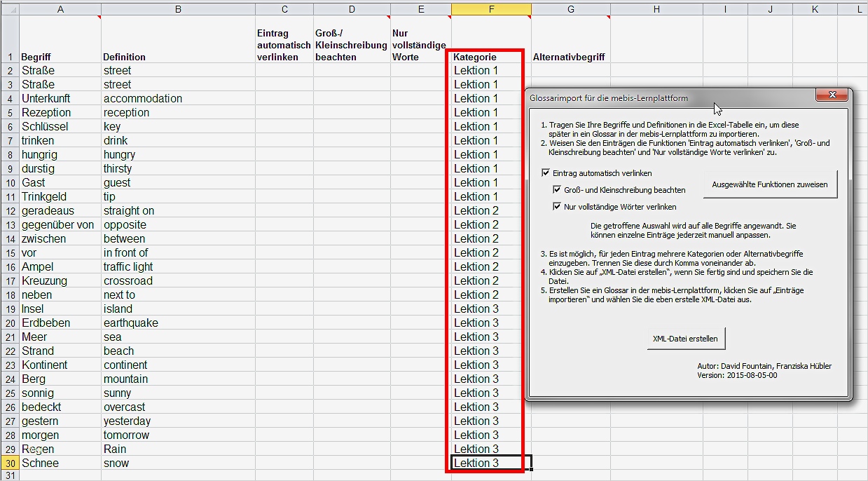Screen dimensions: 868x481
Task: Click the 'Definition' header cell
Action: tap(179, 39)
